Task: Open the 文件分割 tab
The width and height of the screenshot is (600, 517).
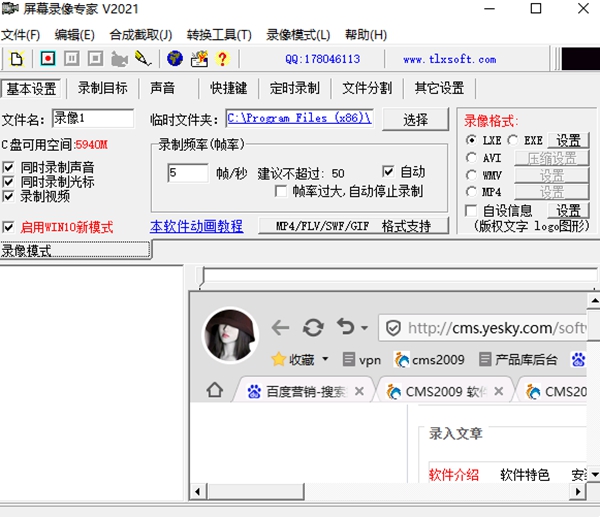Action: coord(367,88)
